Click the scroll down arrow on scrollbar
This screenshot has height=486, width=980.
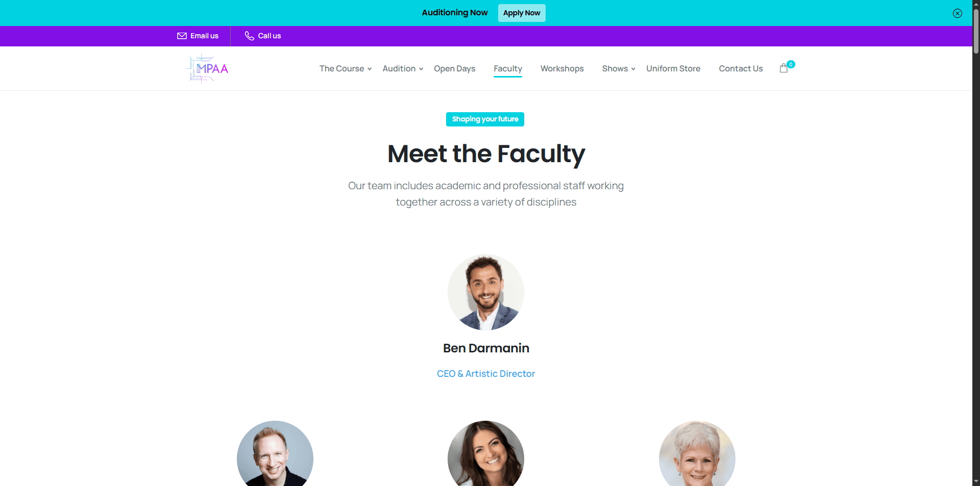(976, 481)
